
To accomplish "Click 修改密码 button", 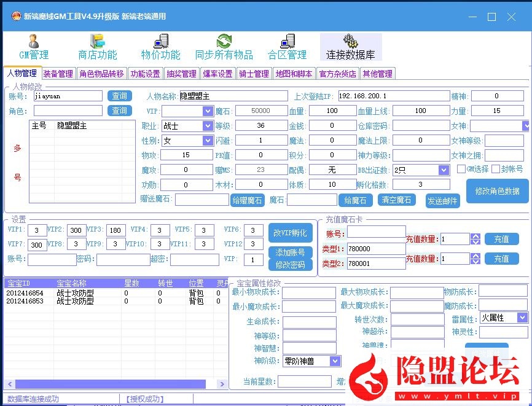I will pos(291,265).
